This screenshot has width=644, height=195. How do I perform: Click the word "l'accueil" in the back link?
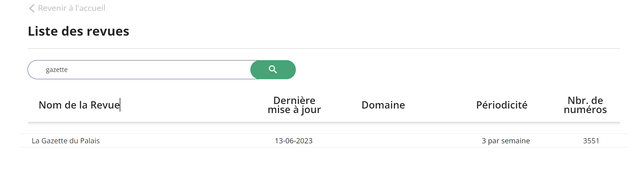coord(90,8)
